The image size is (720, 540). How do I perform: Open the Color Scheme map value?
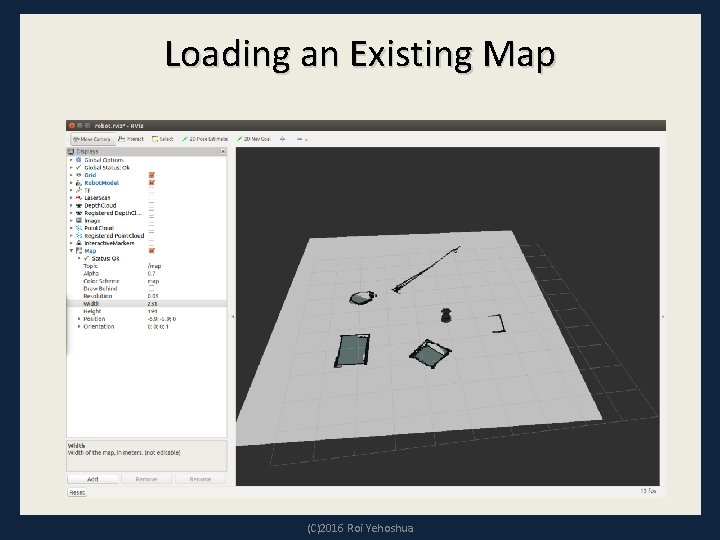coord(153,281)
